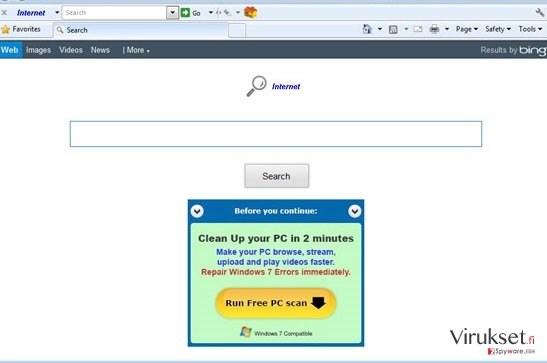Open the Page menu

(466, 29)
